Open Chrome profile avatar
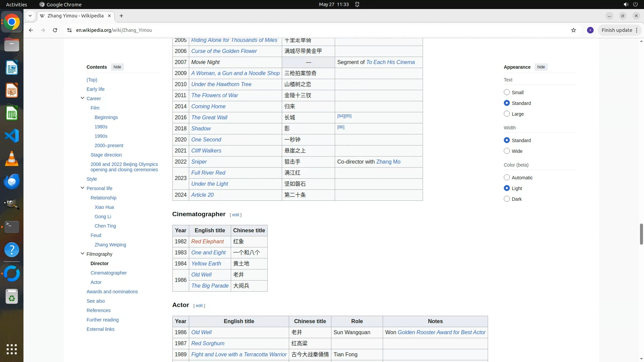This screenshot has width=644, height=362. [590, 30]
